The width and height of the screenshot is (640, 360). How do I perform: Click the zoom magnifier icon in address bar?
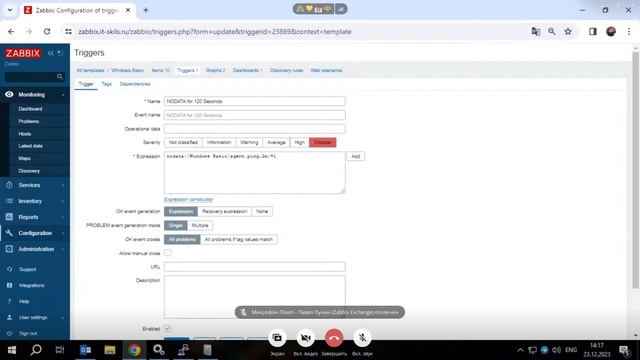click(552, 31)
